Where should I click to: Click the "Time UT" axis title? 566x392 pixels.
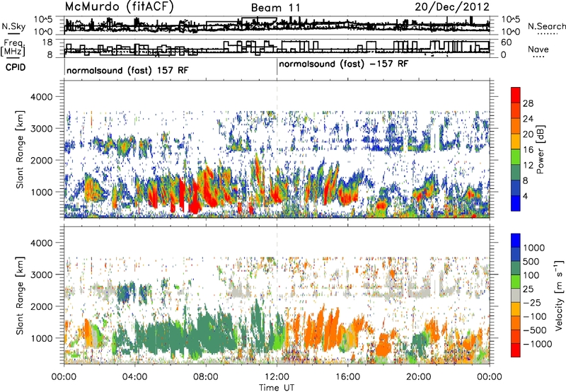277,388
